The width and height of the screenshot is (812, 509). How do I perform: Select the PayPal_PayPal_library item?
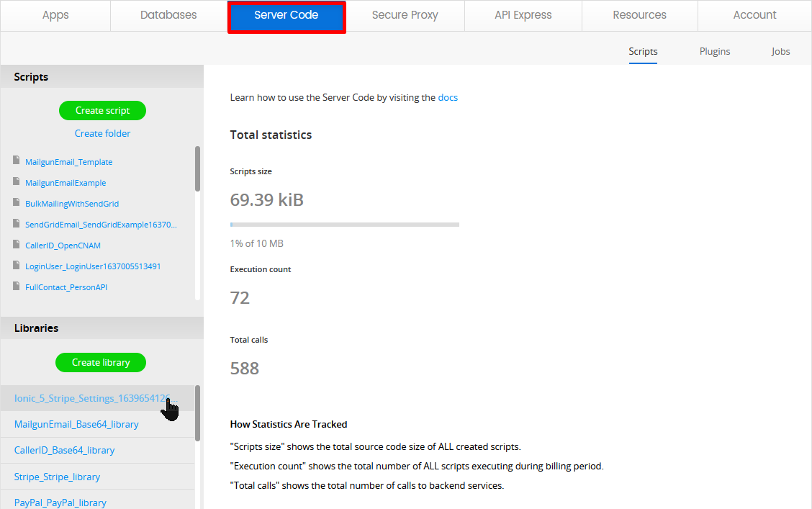click(97, 500)
